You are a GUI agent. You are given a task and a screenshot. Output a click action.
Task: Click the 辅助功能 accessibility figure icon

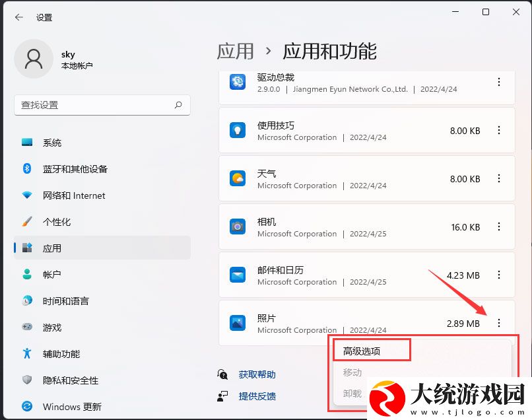coord(27,353)
